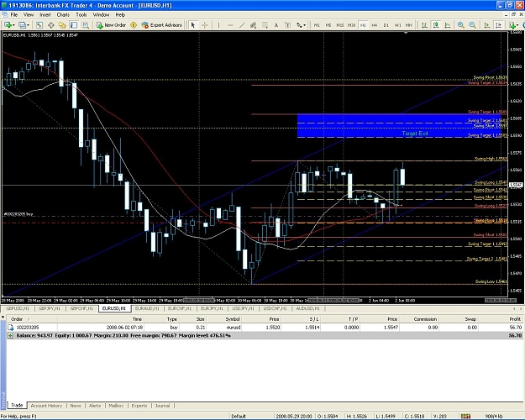Screen dimensions: 525x420
Task: Open the Window menu
Action: tap(101, 15)
